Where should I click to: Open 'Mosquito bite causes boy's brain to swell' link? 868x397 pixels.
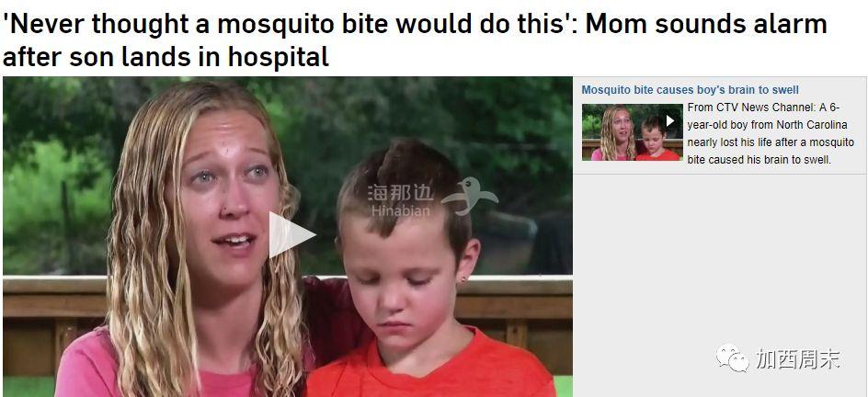690,89
